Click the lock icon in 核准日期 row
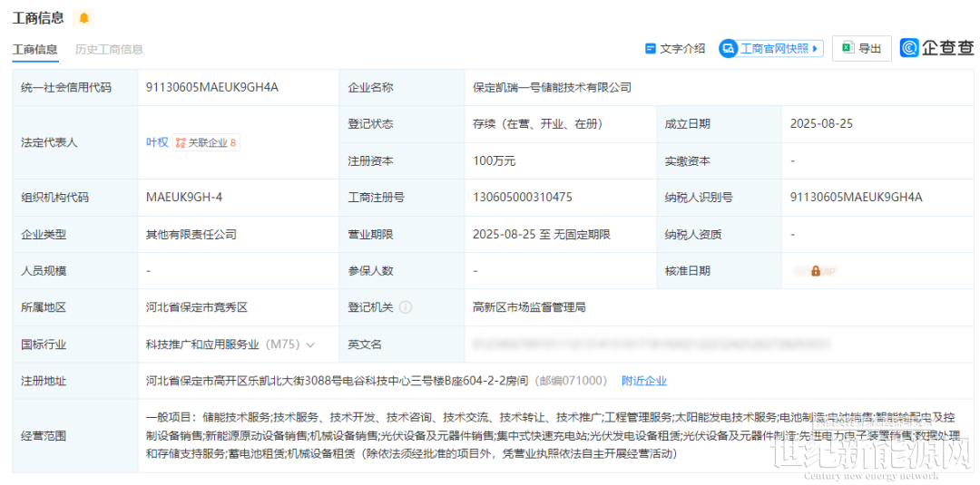This screenshot has height=485, width=980. click(815, 271)
